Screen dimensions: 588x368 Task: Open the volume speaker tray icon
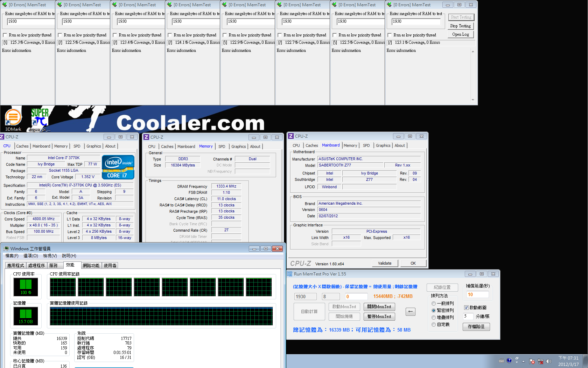548,361
